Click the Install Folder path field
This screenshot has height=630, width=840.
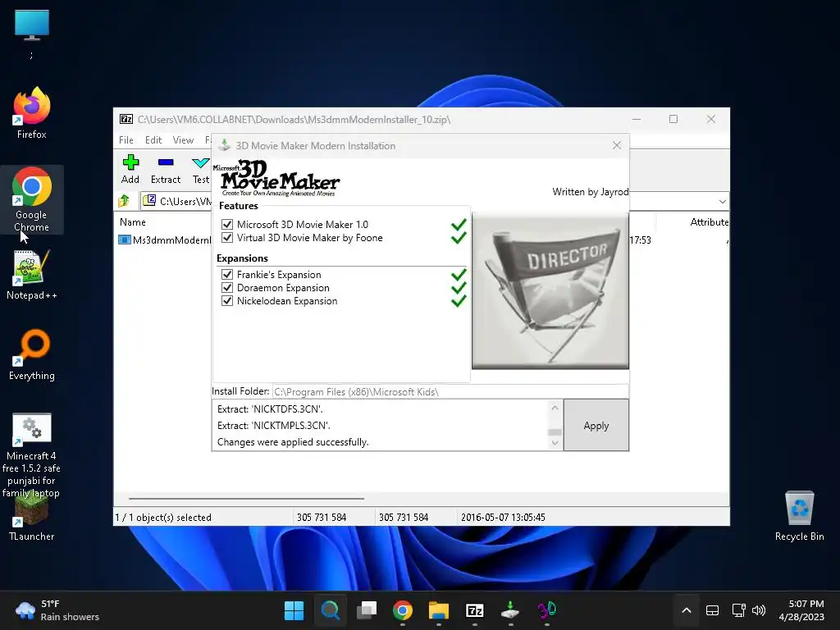click(450, 391)
